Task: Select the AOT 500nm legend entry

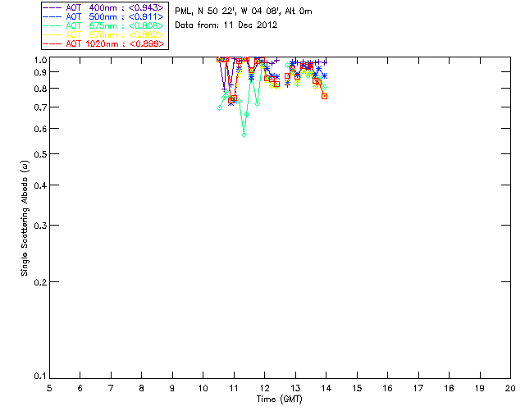Action: [104, 16]
